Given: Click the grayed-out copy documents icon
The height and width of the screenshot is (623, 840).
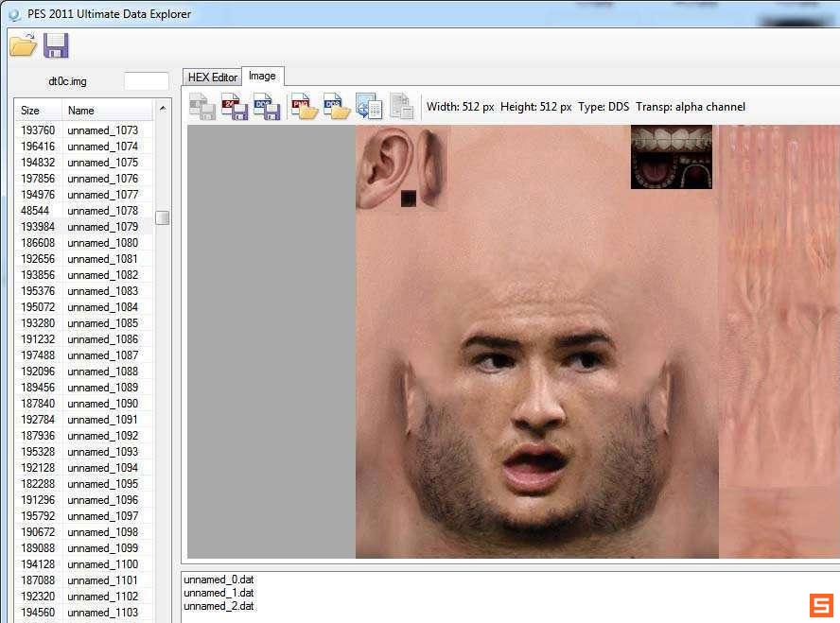Looking at the screenshot, I should (x=401, y=107).
